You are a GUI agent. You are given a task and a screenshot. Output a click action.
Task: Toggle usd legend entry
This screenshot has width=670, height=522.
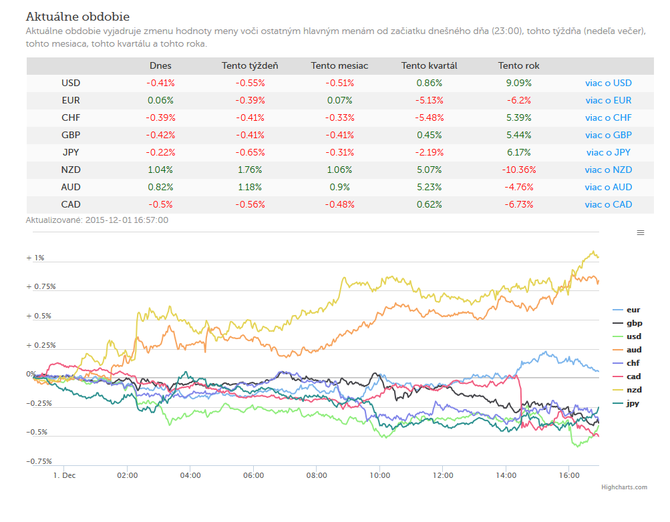(x=626, y=336)
